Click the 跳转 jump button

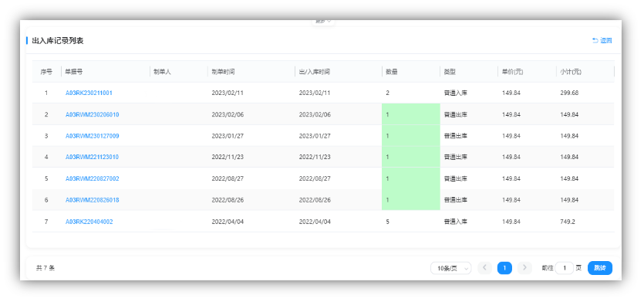(599, 268)
